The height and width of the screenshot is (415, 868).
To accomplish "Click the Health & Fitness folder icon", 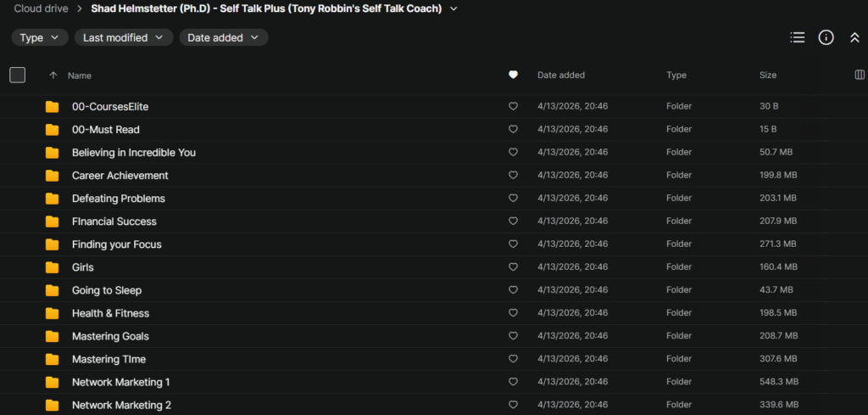I will (53, 313).
